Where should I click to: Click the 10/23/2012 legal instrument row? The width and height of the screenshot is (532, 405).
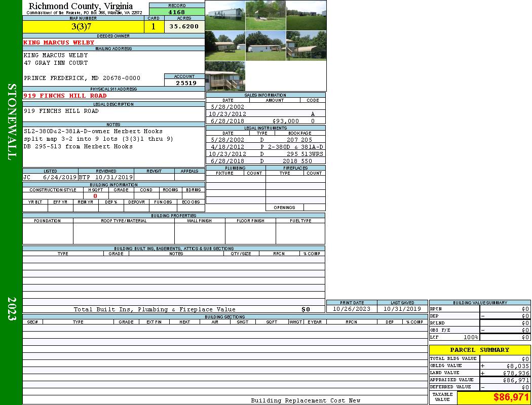click(x=265, y=154)
